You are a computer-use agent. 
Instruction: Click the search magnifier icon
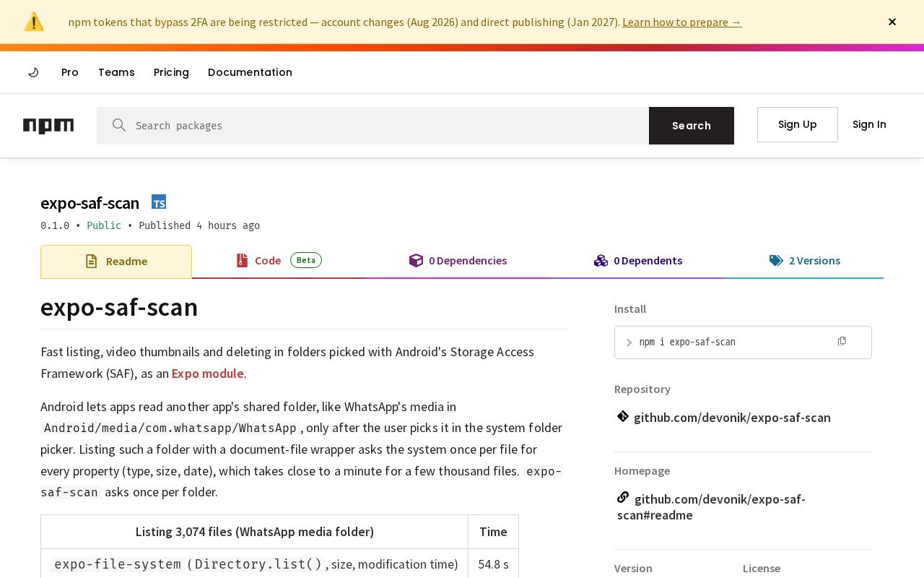(x=119, y=125)
